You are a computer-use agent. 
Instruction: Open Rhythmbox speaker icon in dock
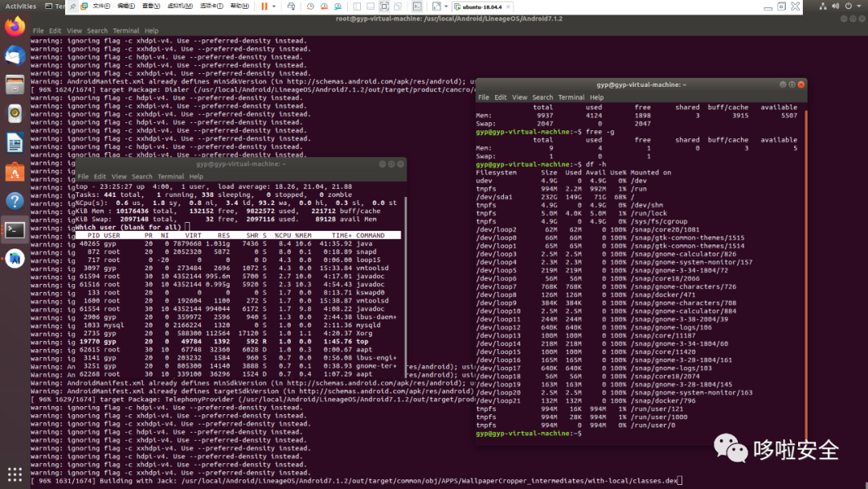pyautogui.click(x=15, y=113)
